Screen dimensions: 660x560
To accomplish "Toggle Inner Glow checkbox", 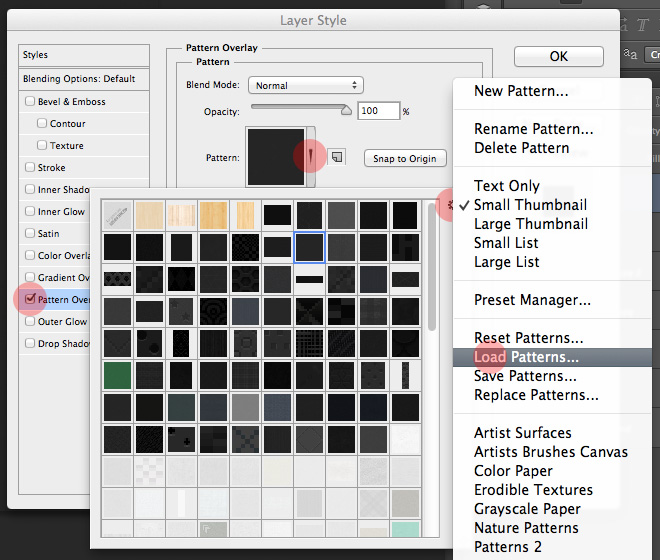I will point(30,211).
